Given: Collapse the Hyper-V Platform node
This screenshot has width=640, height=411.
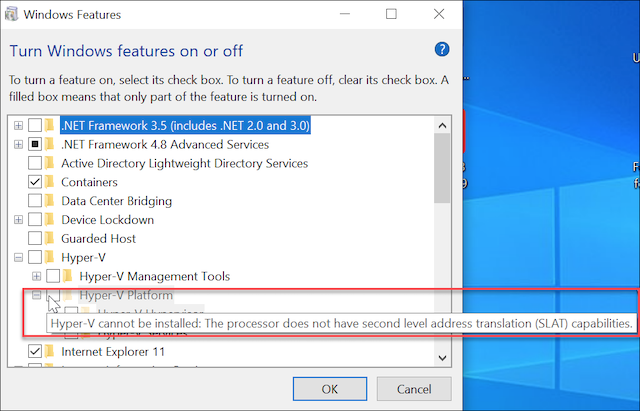Looking at the screenshot, I should click(x=37, y=295).
